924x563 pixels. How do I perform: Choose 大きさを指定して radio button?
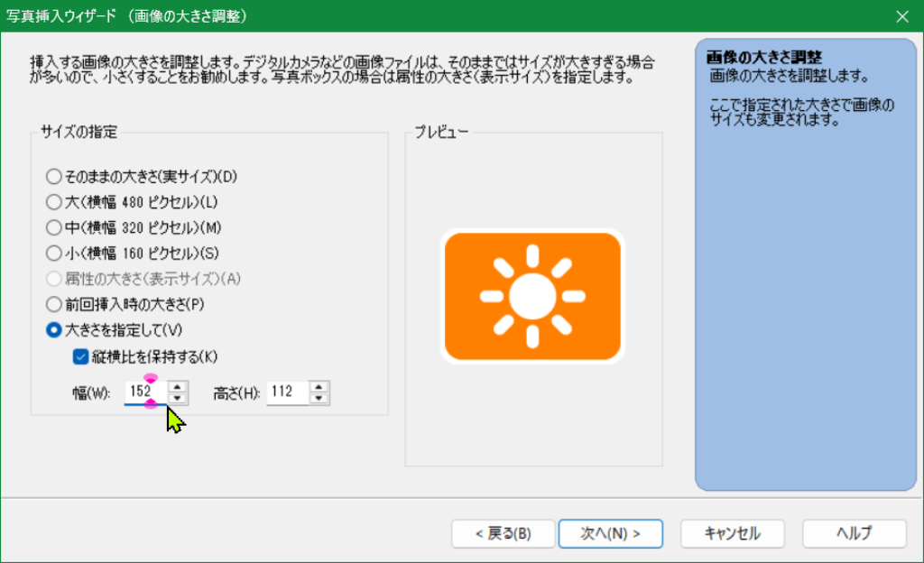pos(54,330)
